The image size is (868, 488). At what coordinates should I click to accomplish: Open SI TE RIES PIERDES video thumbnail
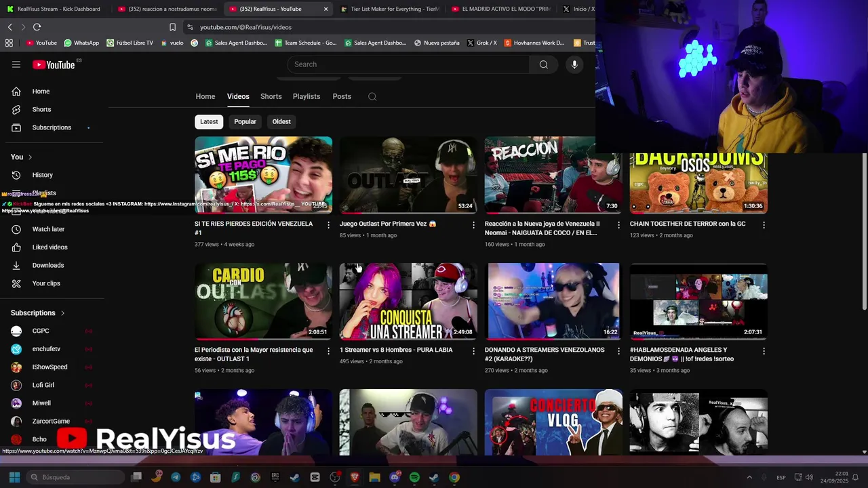264,175
